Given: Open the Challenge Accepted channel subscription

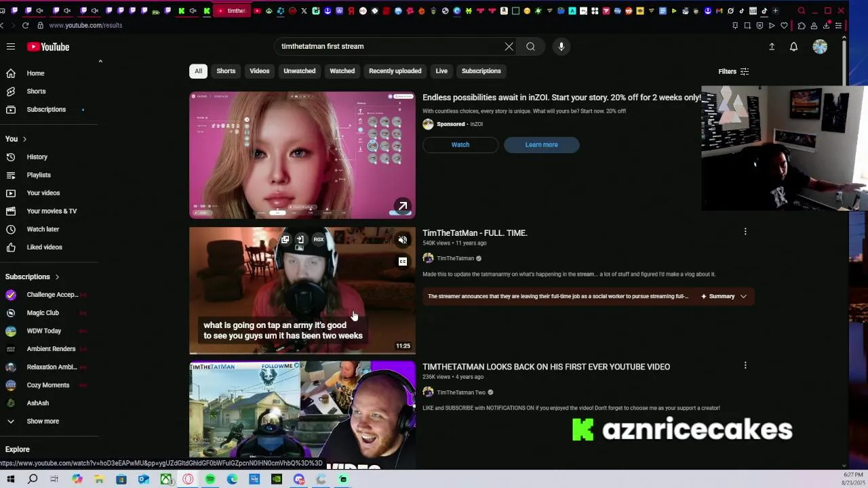Looking at the screenshot, I should tap(52, 295).
